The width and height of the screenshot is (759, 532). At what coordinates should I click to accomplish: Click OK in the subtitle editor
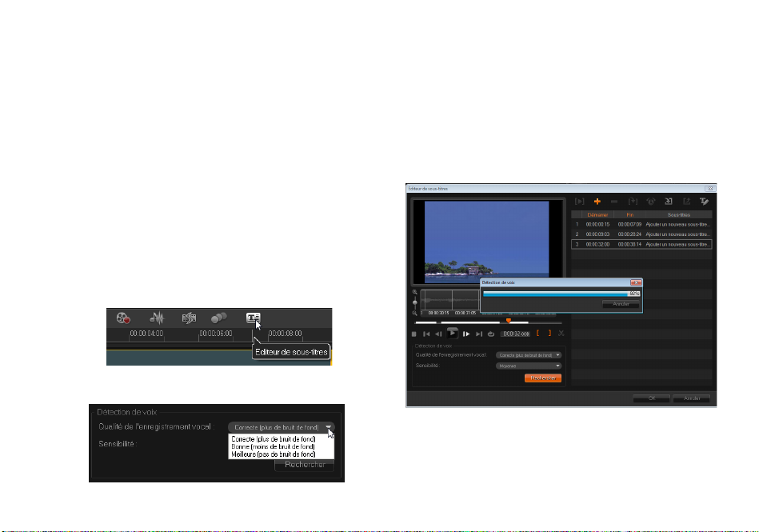point(650,398)
